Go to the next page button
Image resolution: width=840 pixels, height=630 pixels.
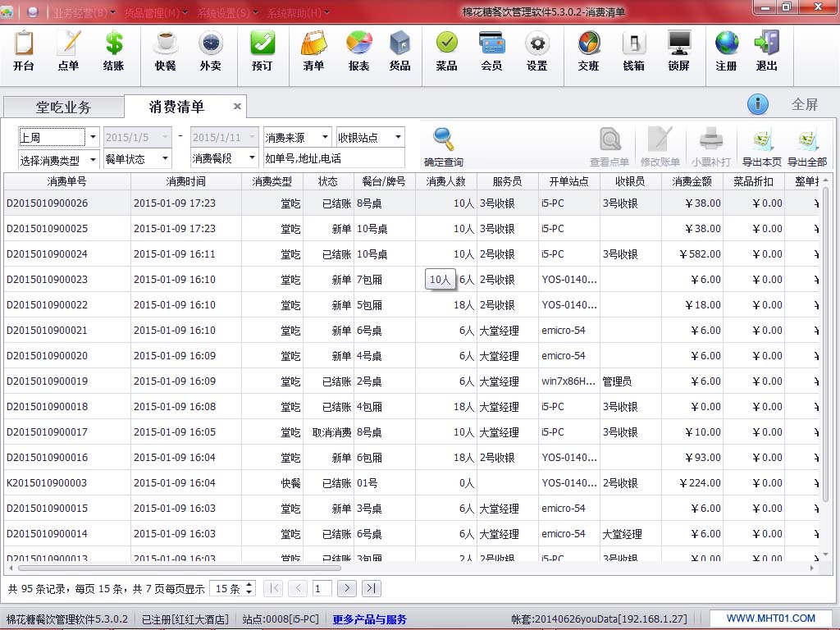click(x=347, y=589)
